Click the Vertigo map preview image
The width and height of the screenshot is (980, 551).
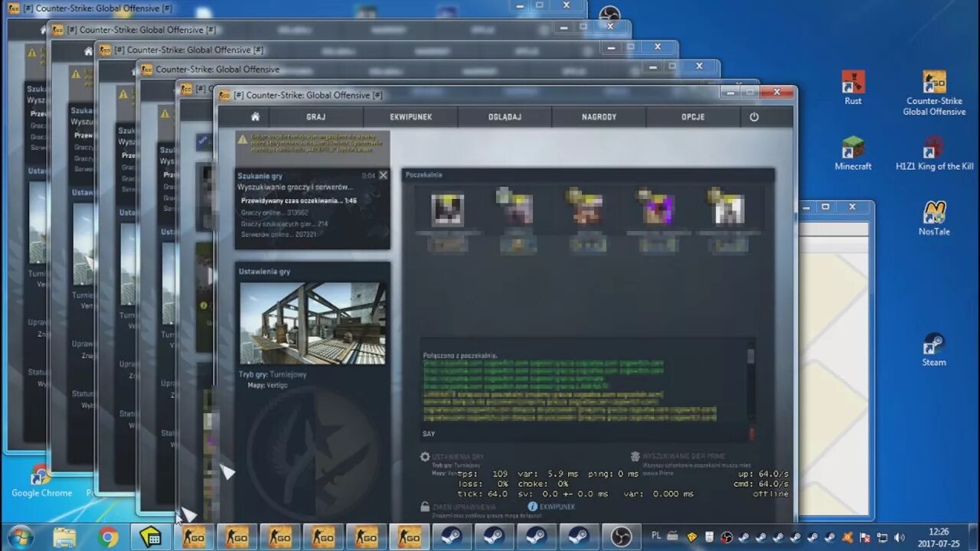pyautogui.click(x=312, y=323)
